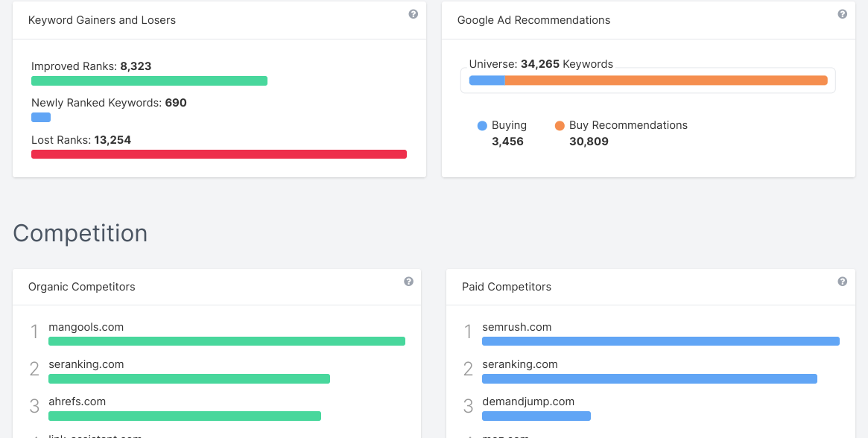Click the Universe: 34,265 Keywords text
The width and height of the screenshot is (868, 438).
coord(541,64)
